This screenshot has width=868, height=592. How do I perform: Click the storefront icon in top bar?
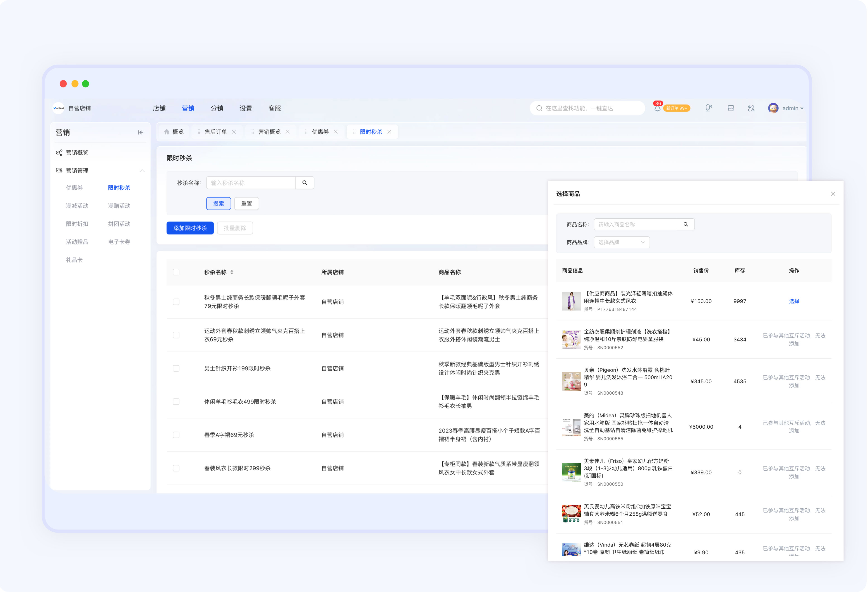[x=731, y=108]
